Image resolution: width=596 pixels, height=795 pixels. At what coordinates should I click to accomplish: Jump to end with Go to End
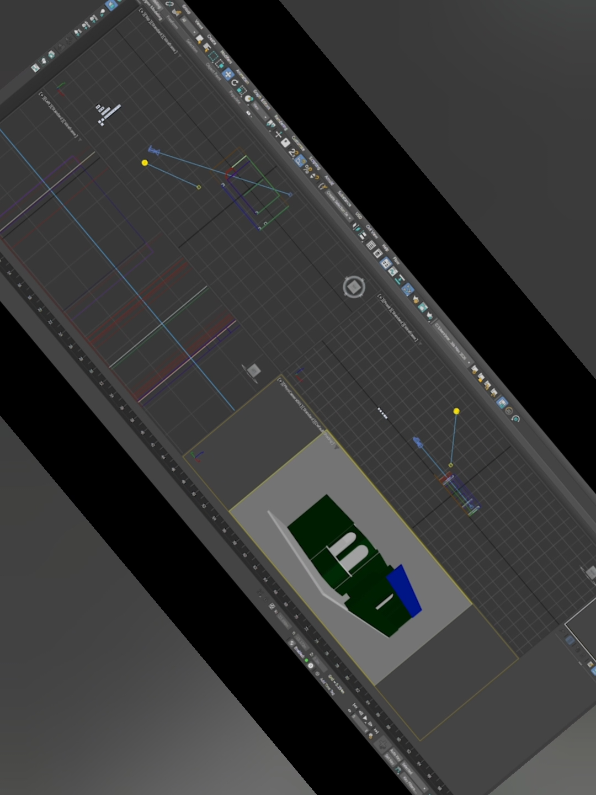click(375, 732)
